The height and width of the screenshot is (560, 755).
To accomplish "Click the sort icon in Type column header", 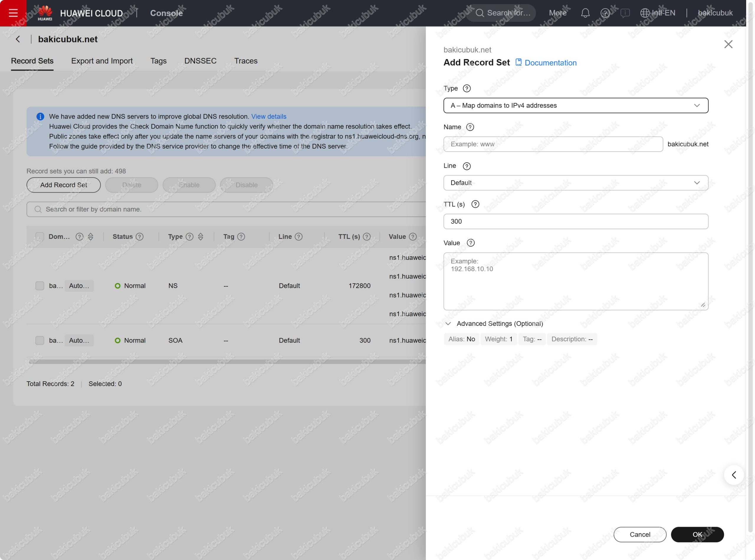I will coord(200,237).
